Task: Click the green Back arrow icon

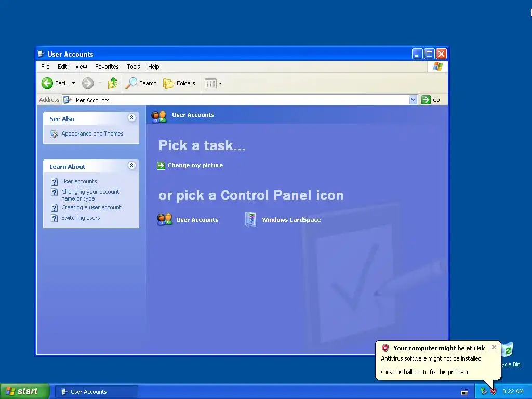Action: pos(47,83)
